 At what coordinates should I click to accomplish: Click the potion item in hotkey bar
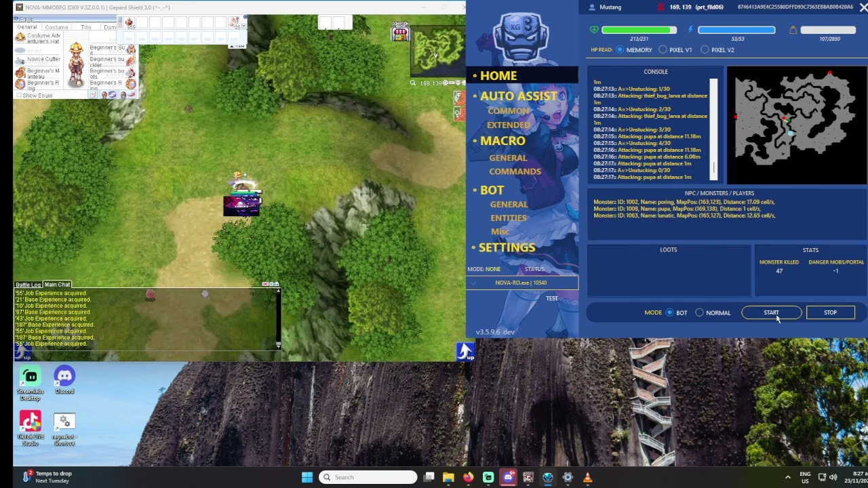[129, 23]
